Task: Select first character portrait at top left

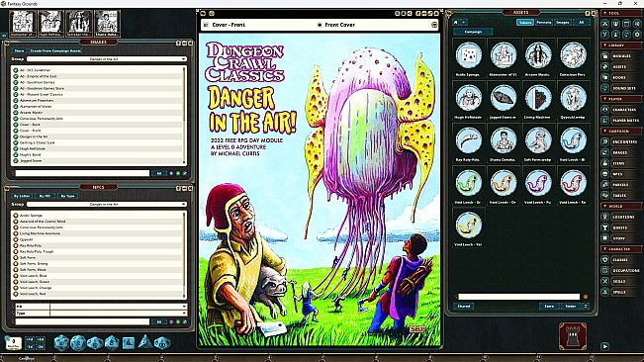Action: click(x=23, y=23)
